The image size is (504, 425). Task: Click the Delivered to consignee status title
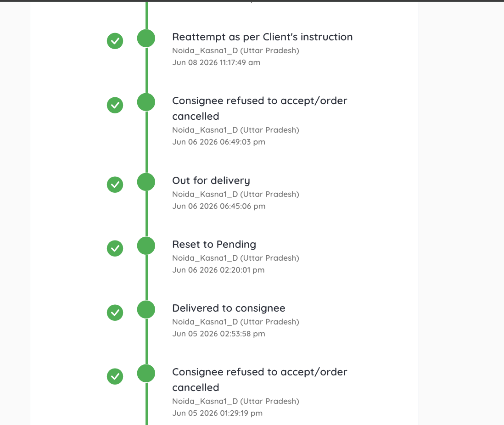pyautogui.click(x=229, y=308)
